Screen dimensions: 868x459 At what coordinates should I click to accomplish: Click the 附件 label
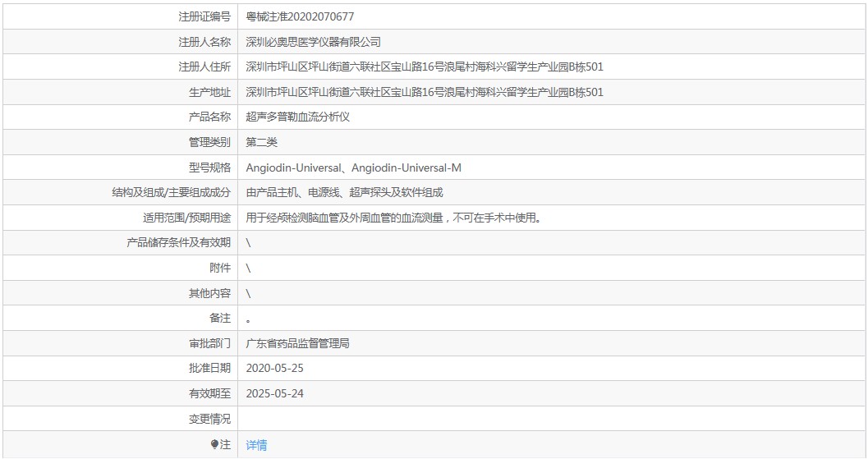tap(220, 268)
